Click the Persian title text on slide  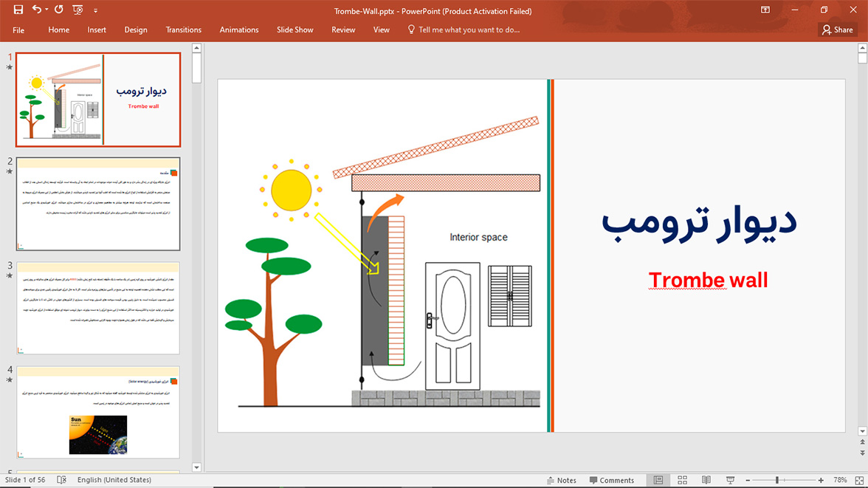(x=699, y=223)
